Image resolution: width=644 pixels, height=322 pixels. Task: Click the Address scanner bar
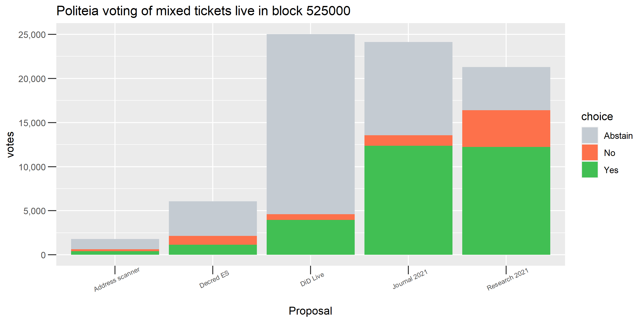tap(115, 247)
